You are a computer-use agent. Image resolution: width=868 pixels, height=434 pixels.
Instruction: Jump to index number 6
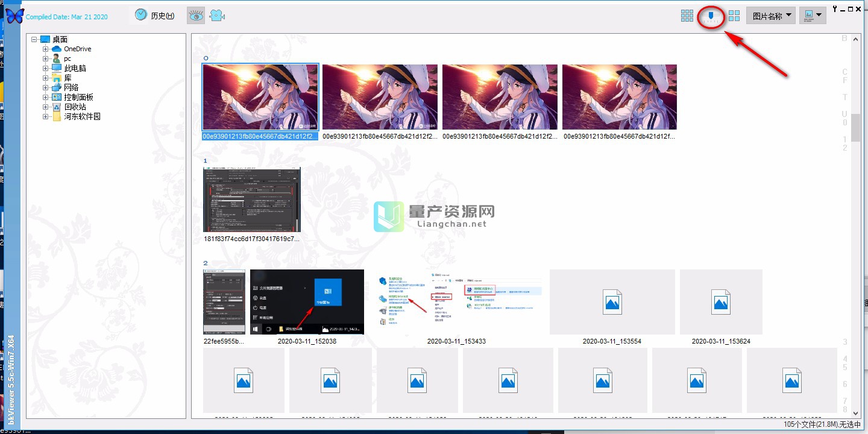coord(845,385)
